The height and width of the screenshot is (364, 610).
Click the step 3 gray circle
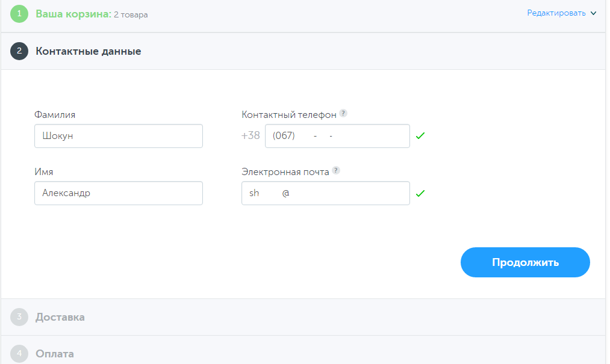tap(19, 317)
